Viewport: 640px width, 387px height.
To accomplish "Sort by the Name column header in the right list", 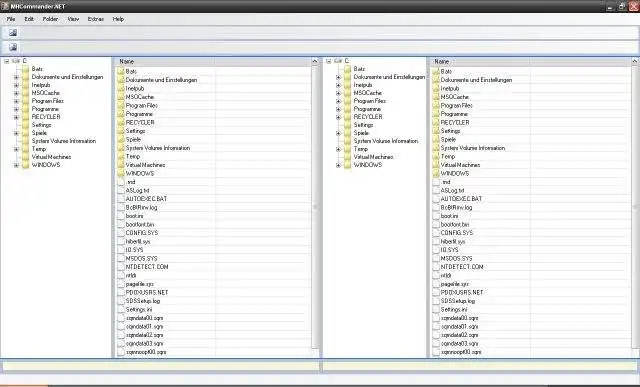I will (x=480, y=62).
